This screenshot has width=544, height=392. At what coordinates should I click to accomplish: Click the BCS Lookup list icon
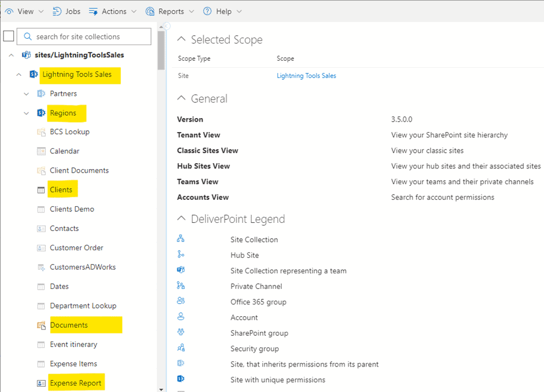(x=41, y=132)
